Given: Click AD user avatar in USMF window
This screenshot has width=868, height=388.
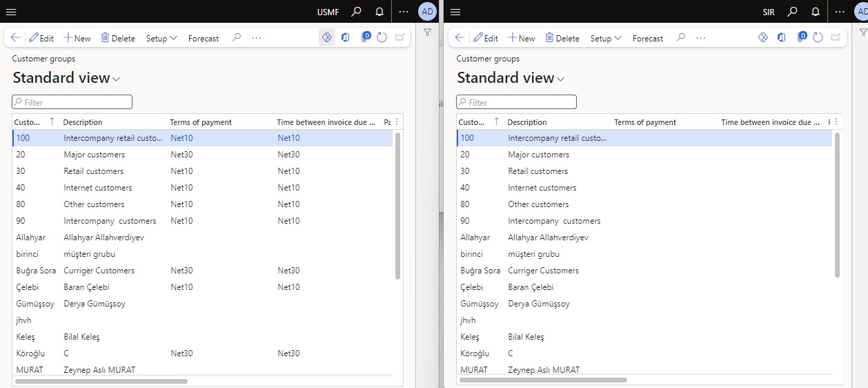Looking at the screenshot, I should click(x=427, y=12).
